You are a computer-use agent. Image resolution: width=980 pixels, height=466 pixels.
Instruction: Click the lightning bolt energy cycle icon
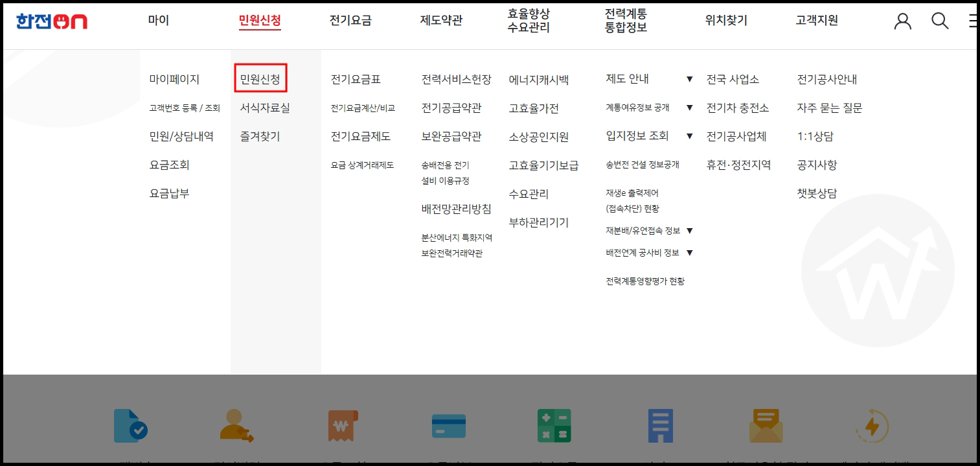(871, 427)
